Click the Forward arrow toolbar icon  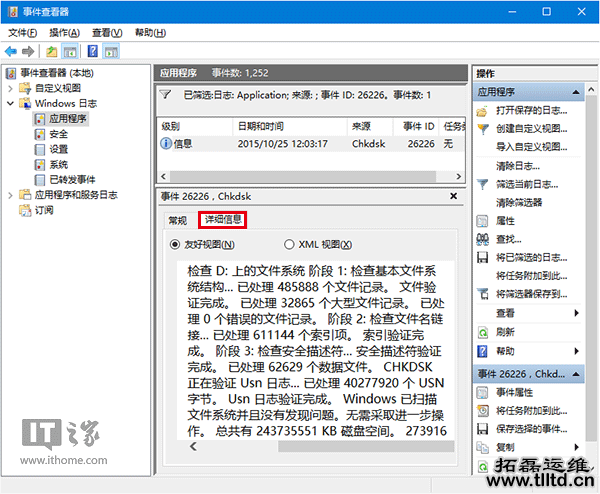(x=28, y=51)
